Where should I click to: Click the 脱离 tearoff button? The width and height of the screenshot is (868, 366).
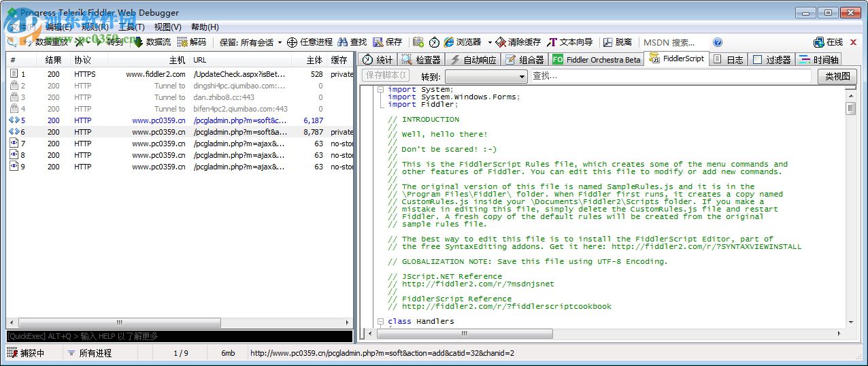tap(618, 42)
